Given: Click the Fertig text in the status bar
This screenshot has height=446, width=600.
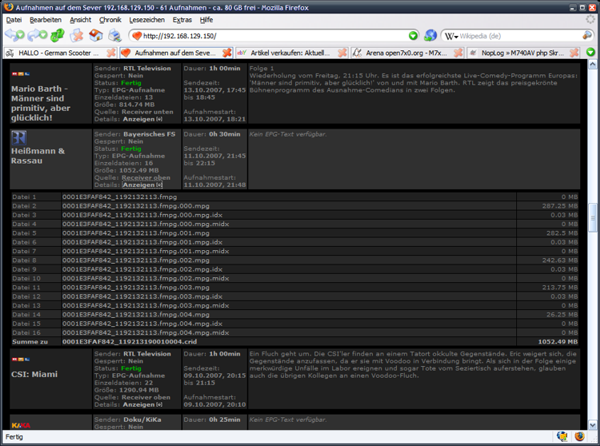Looking at the screenshot, I should [x=14, y=437].
